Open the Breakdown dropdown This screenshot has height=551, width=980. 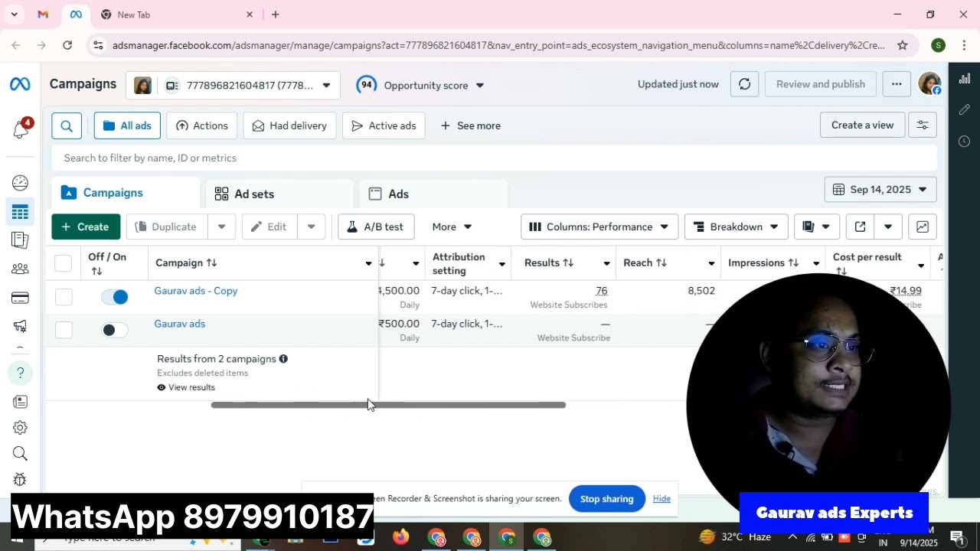coord(736,227)
